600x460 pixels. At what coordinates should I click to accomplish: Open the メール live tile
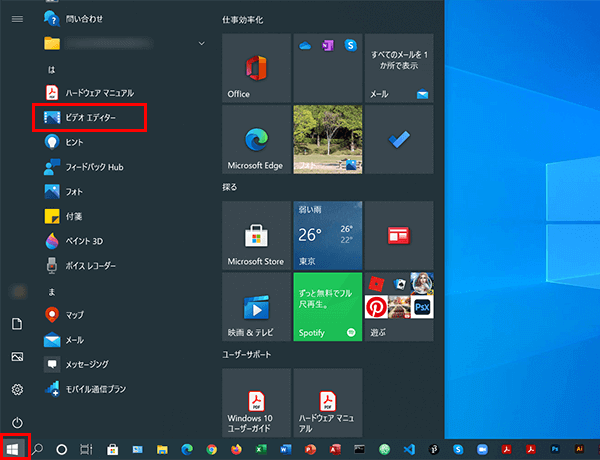pos(399,68)
